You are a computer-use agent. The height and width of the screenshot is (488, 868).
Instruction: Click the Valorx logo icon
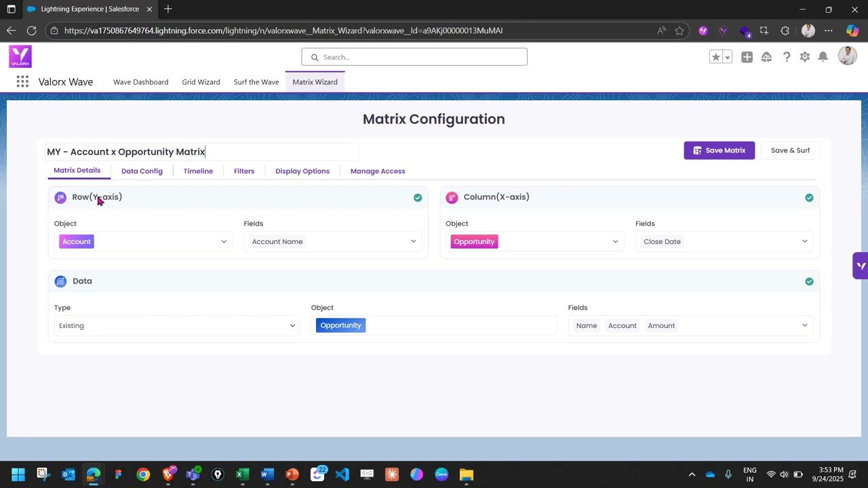coord(20,56)
